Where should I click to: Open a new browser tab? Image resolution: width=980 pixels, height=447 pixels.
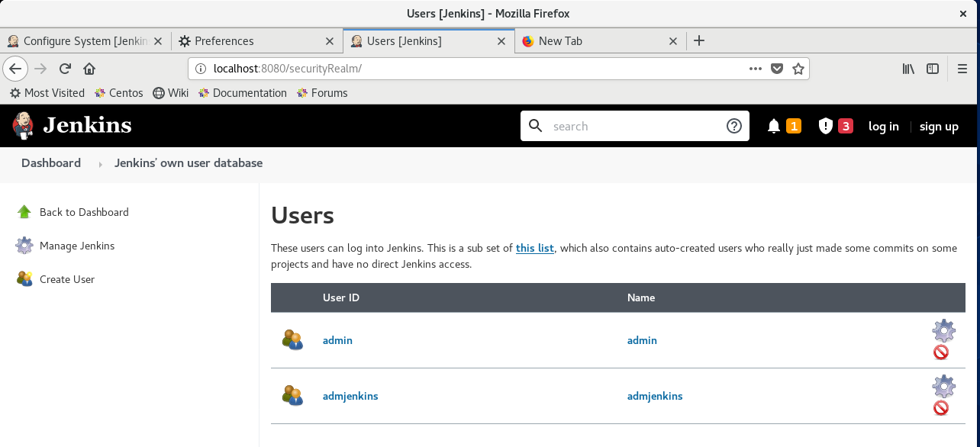[698, 40]
